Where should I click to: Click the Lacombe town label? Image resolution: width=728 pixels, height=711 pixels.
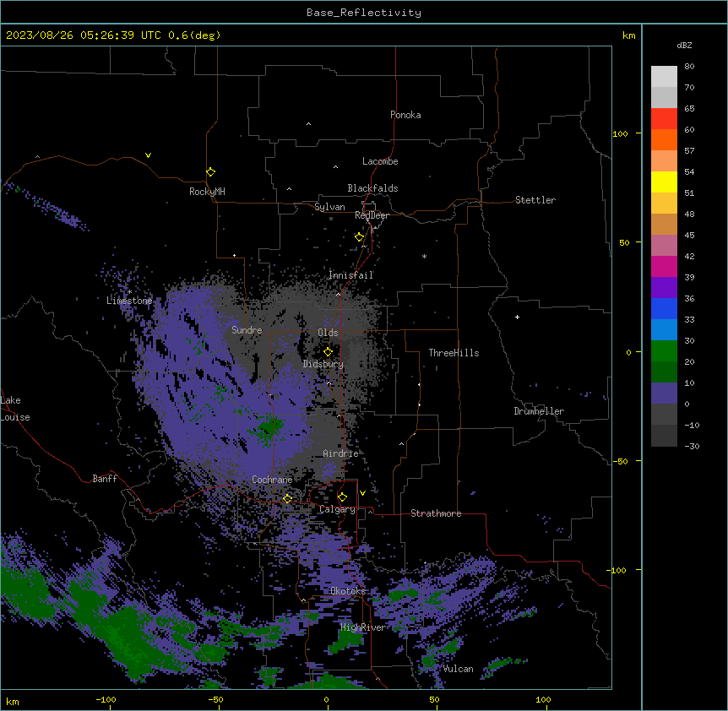point(380,161)
